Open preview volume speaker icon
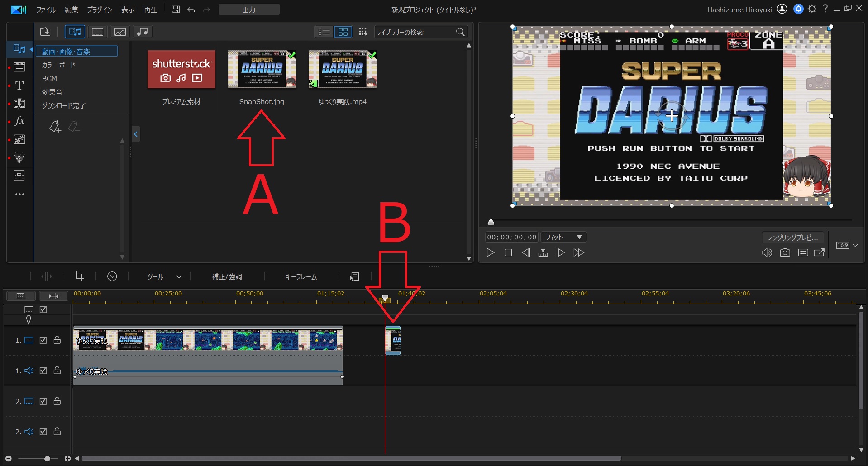The width and height of the screenshot is (868, 466). click(767, 252)
